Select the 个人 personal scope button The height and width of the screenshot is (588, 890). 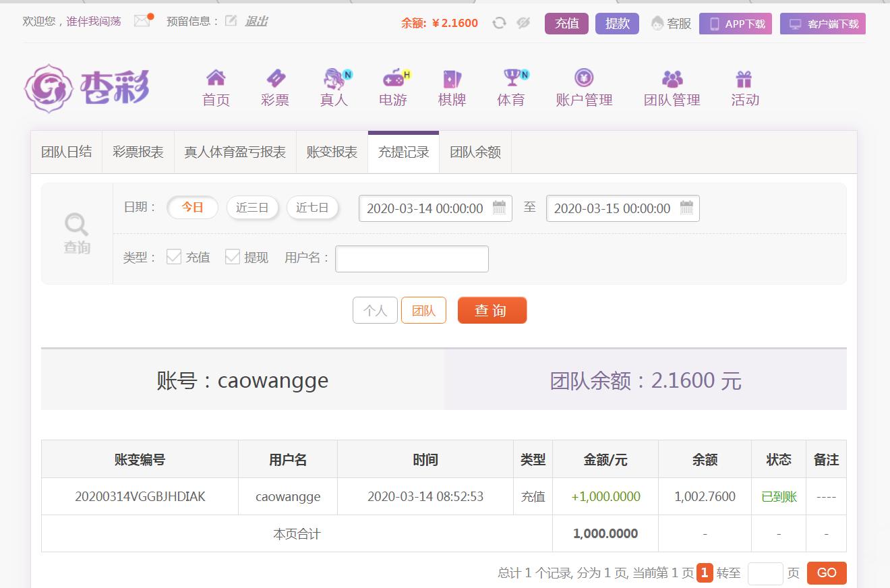pyautogui.click(x=375, y=310)
